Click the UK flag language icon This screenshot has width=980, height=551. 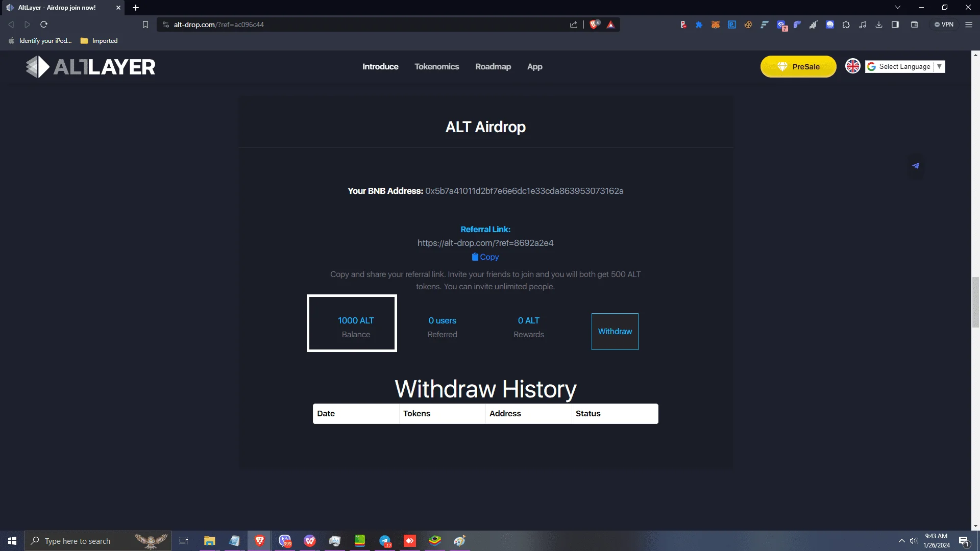[853, 66]
